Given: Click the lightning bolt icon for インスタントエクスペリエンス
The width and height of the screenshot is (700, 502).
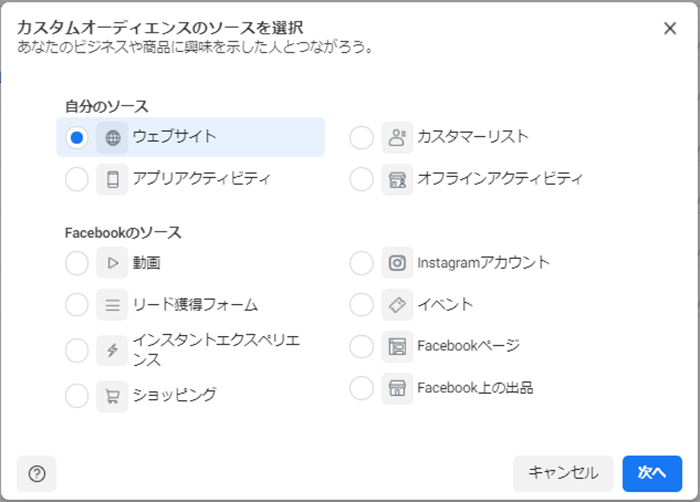Looking at the screenshot, I should 112,350.
